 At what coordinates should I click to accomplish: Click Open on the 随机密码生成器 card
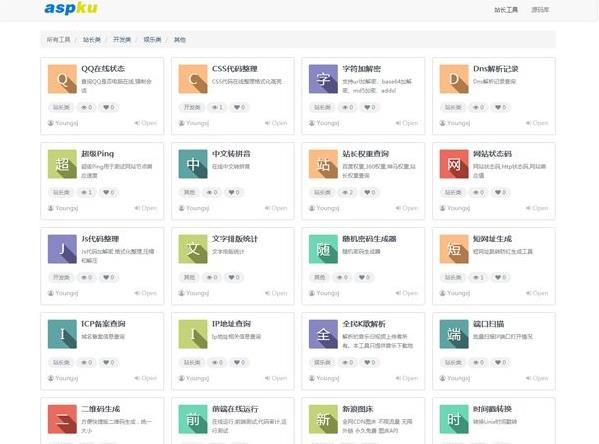(x=406, y=293)
